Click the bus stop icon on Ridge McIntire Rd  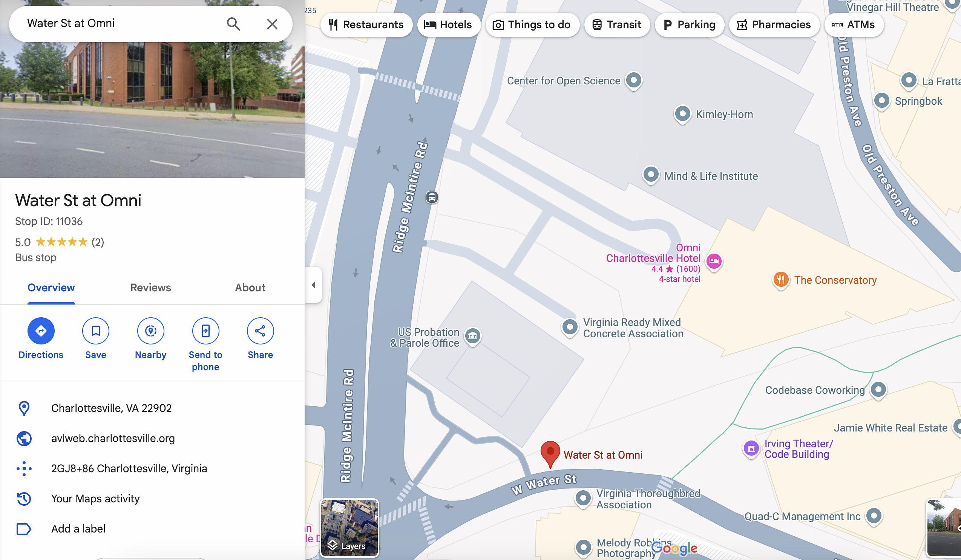tap(432, 197)
